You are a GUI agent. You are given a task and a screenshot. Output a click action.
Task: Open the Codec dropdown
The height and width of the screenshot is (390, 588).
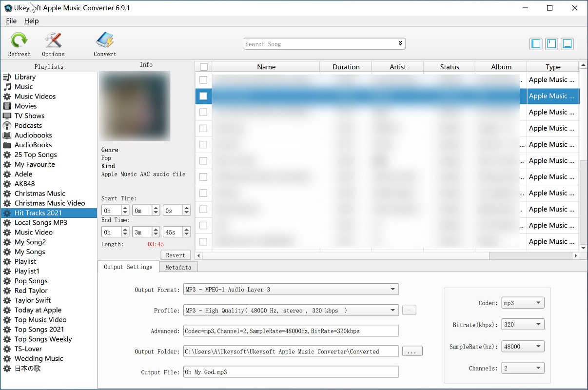(523, 303)
